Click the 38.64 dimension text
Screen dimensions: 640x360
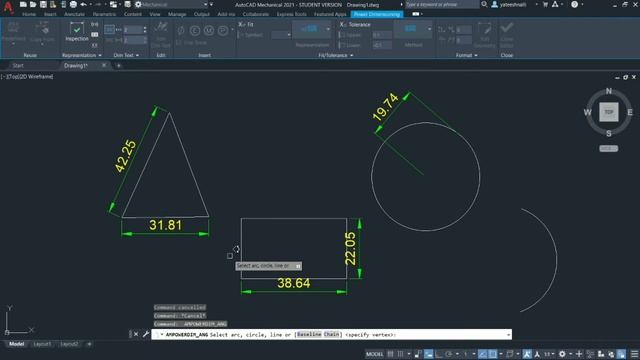click(293, 283)
